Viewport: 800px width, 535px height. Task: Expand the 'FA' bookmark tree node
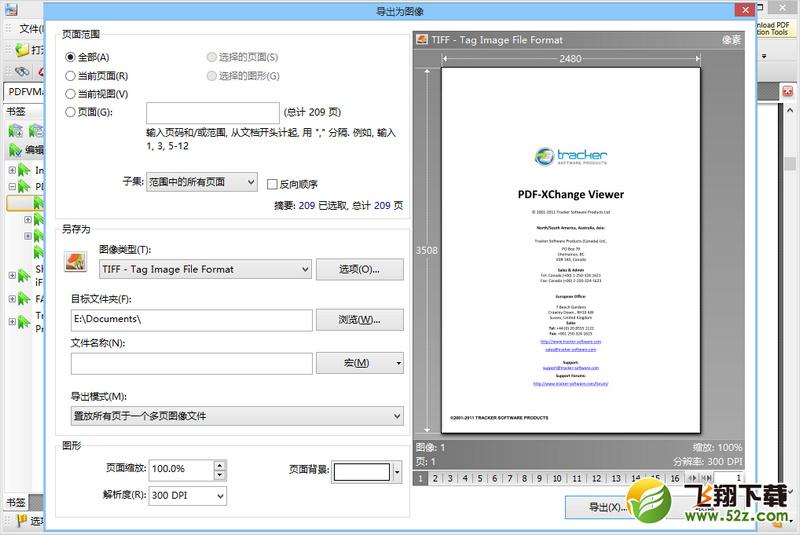point(12,299)
